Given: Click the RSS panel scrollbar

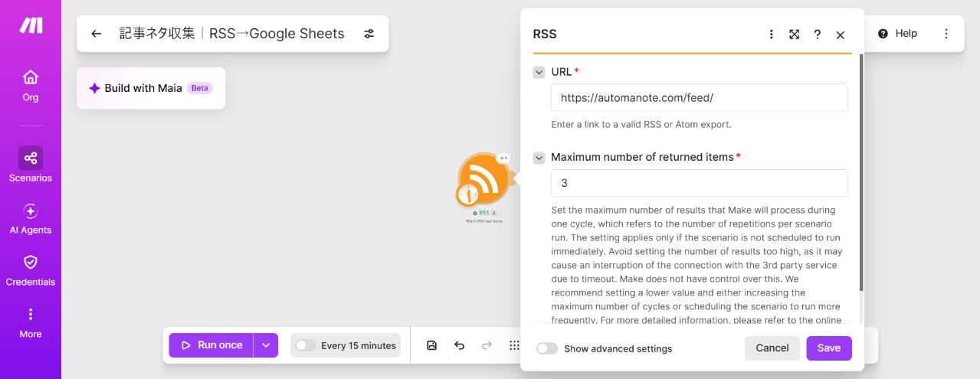Looking at the screenshot, I should pos(861,172).
